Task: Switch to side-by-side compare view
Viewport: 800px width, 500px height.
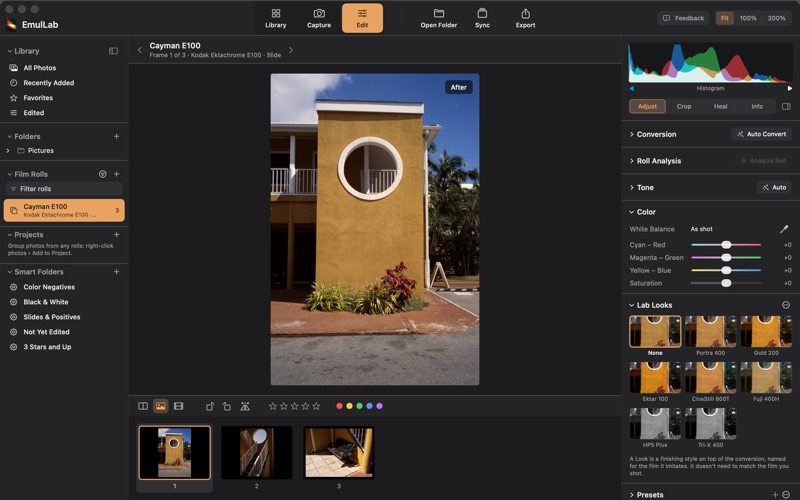Action: pyautogui.click(x=143, y=406)
